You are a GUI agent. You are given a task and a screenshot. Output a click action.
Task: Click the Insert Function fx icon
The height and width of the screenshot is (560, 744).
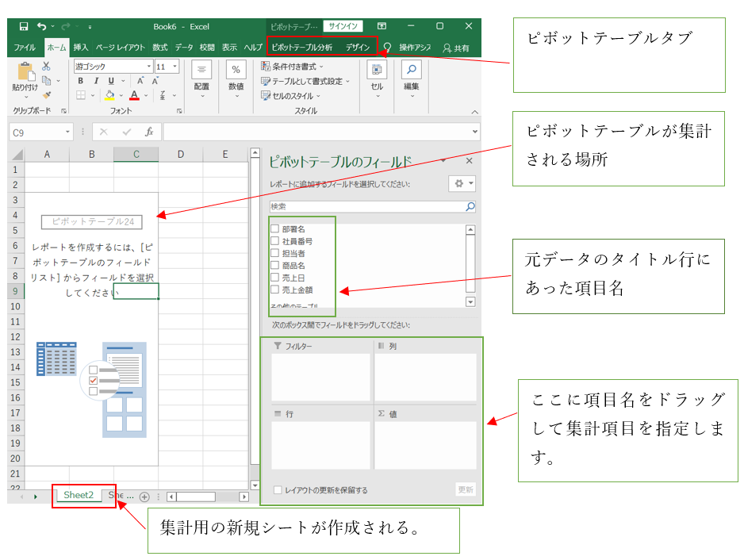[x=148, y=132]
